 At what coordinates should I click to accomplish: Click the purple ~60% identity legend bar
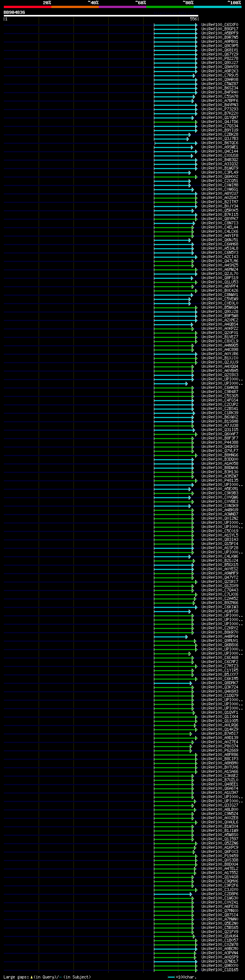(122, 7)
